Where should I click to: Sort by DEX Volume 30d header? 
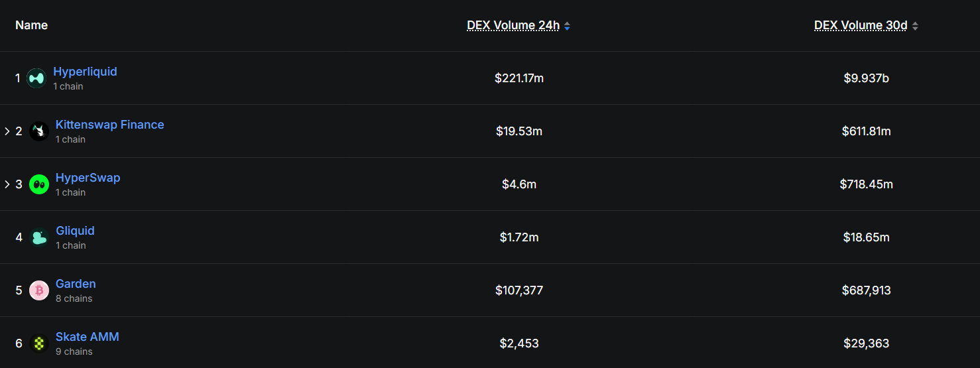pos(861,25)
